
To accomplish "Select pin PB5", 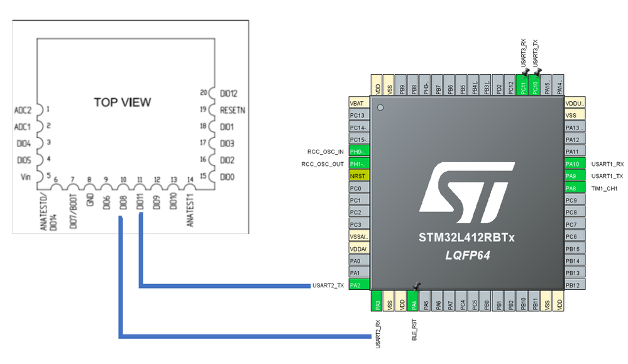I will coord(461,85).
